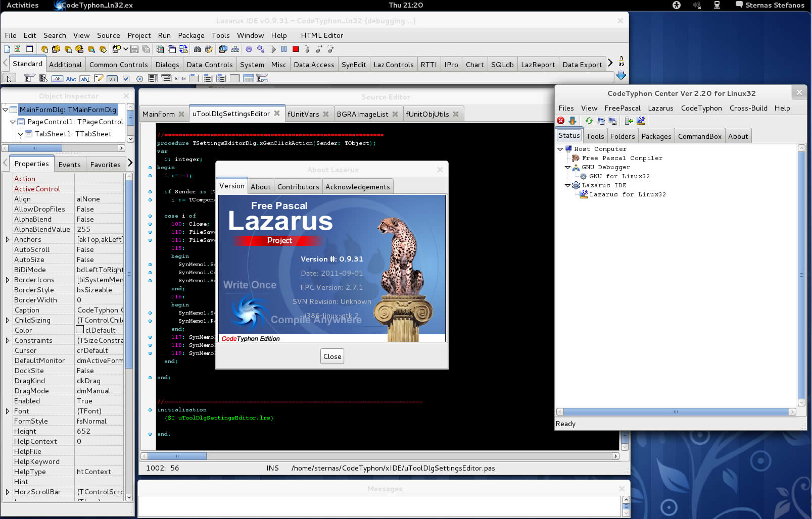Expand the Constraints property

coord(8,340)
